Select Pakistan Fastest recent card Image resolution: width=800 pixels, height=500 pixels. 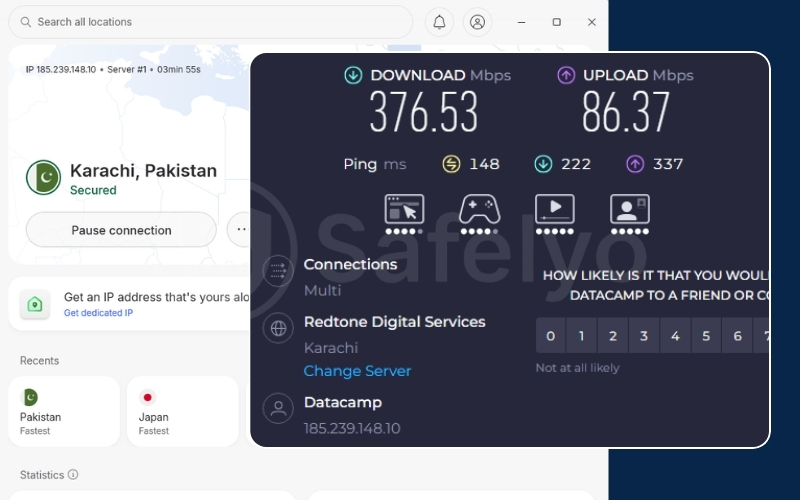pyautogui.click(x=64, y=412)
